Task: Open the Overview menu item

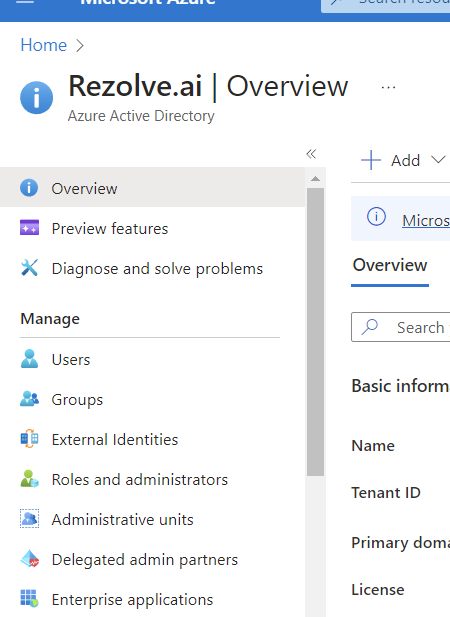Action: pos(152,188)
